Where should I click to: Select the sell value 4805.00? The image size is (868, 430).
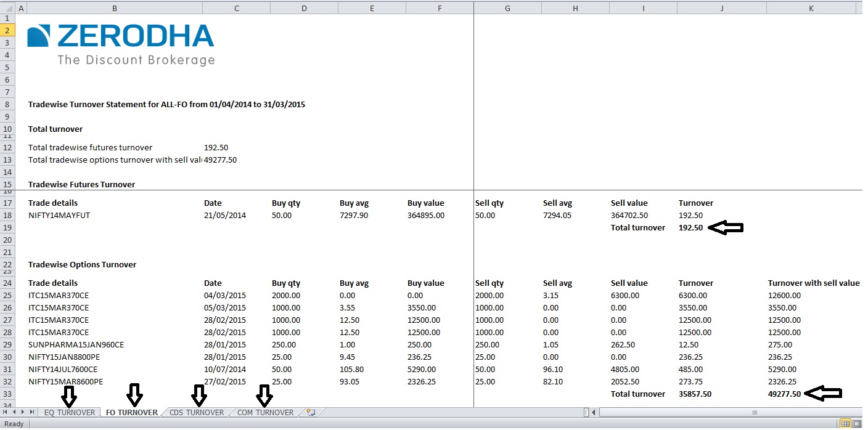click(624, 369)
